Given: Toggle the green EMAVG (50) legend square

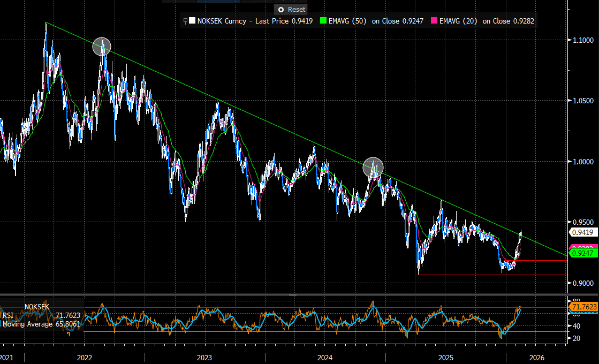Looking at the screenshot, I should (x=322, y=21).
